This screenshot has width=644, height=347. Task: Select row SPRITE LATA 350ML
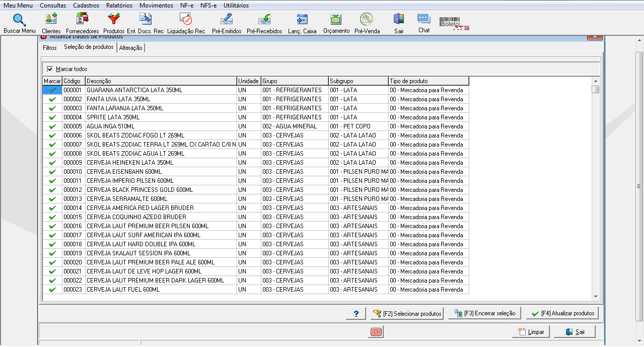click(x=256, y=117)
